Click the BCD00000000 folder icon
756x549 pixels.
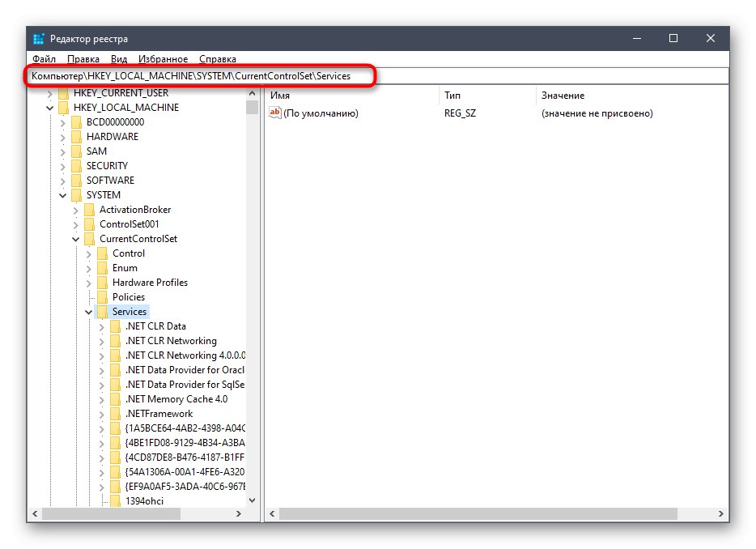[x=76, y=122]
